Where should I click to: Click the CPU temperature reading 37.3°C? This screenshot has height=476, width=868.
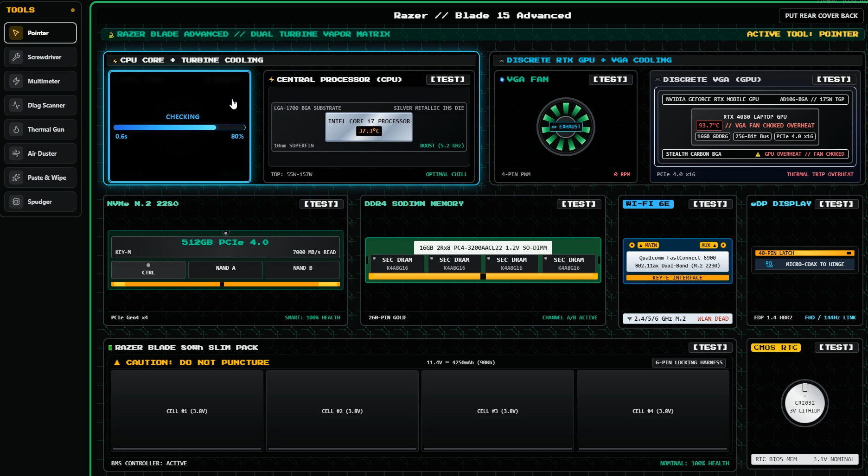(x=369, y=131)
